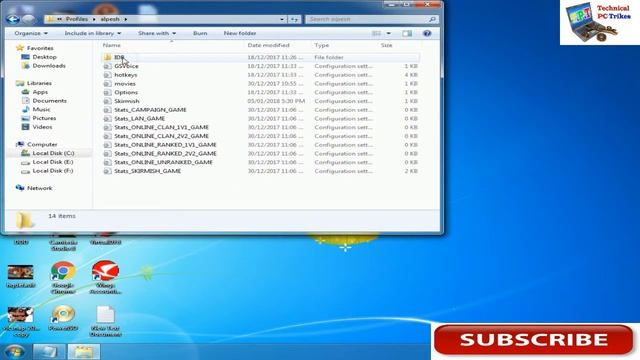Screen dimensions: 640x360
Task: Open the Include in library dropdown
Action: 93,33
